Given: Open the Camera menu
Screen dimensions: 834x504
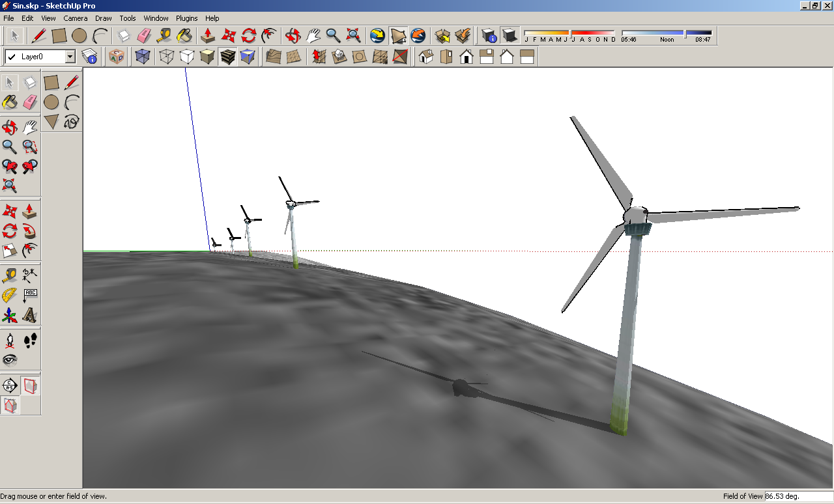Looking at the screenshot, I should tap(75, 18).
